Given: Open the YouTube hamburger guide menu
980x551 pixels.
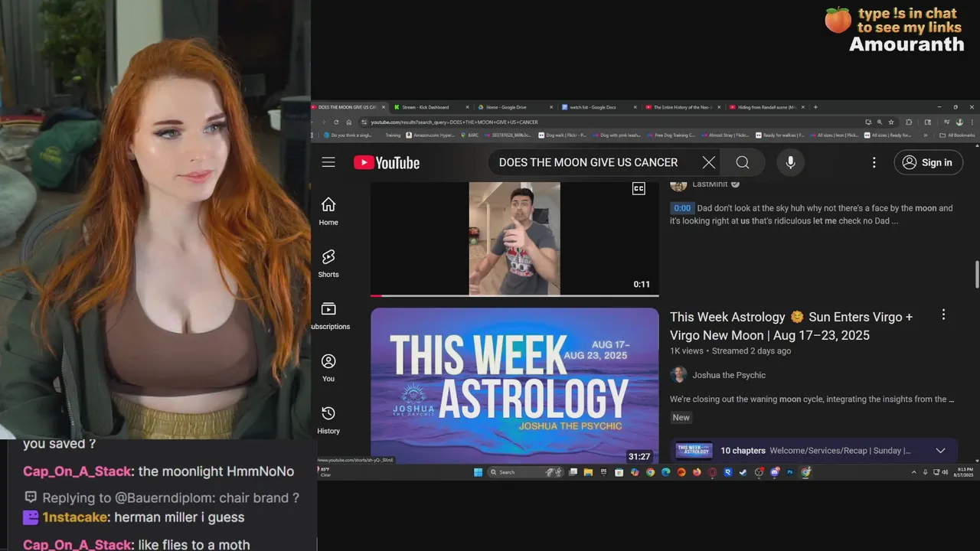Looking at the screenshot, I should (x=328, y=162).
